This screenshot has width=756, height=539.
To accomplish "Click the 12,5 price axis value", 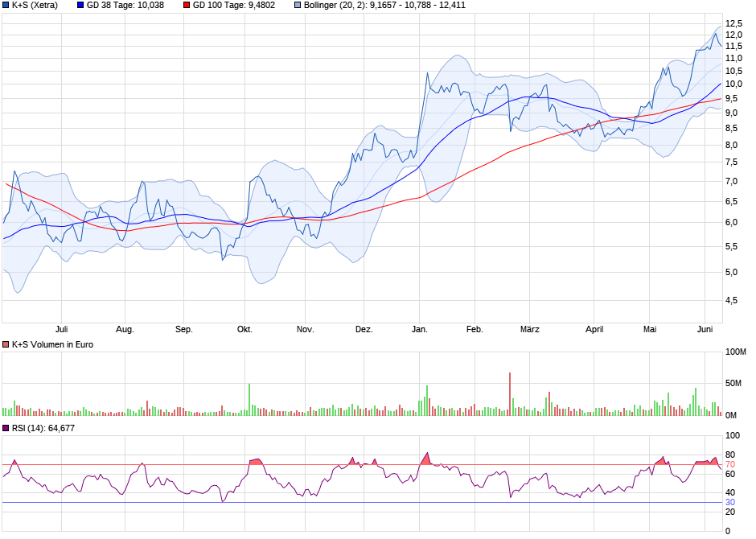I will (733, 23).
